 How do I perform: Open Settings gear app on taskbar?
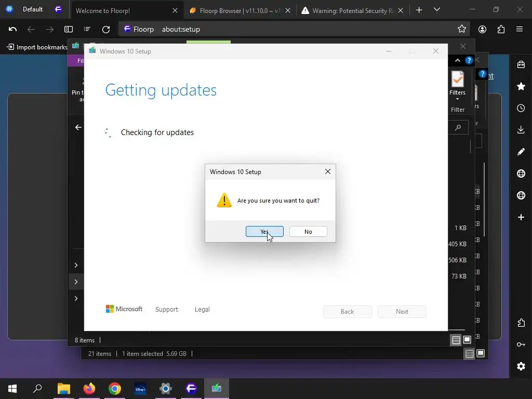coord(166,389)
